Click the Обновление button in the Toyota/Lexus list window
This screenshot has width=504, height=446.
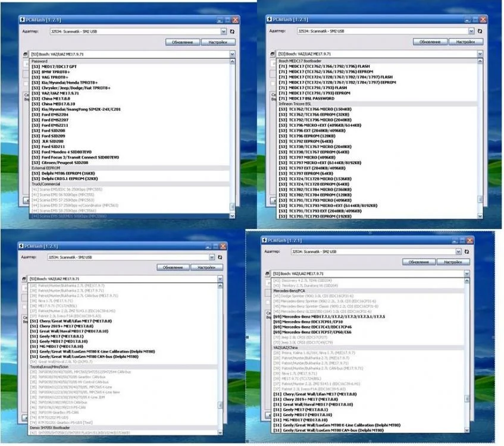tap(173, 268)
